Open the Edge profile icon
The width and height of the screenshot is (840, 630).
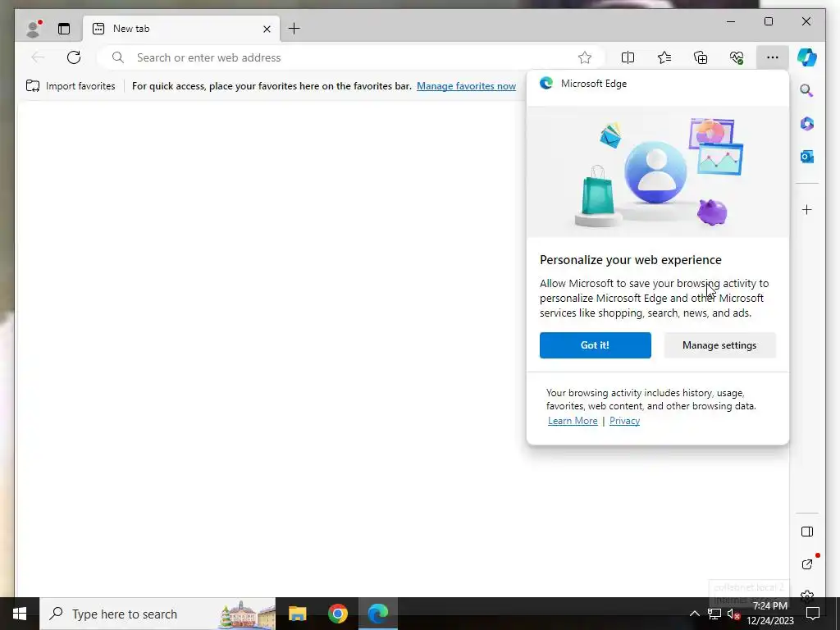34,29
